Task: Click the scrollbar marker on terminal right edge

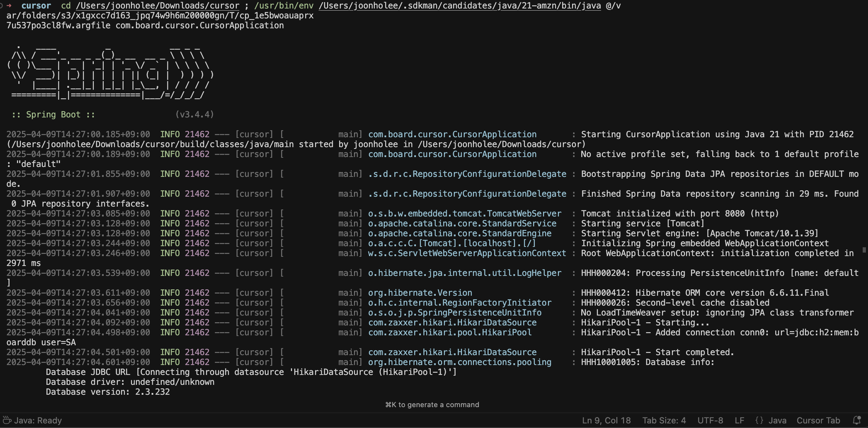Action: tap(864, 250)
